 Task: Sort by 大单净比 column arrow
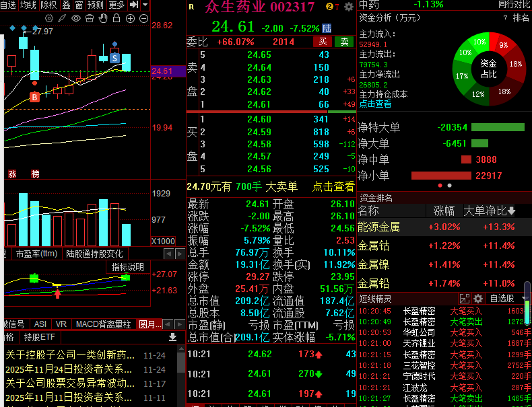tap(510, 211)
